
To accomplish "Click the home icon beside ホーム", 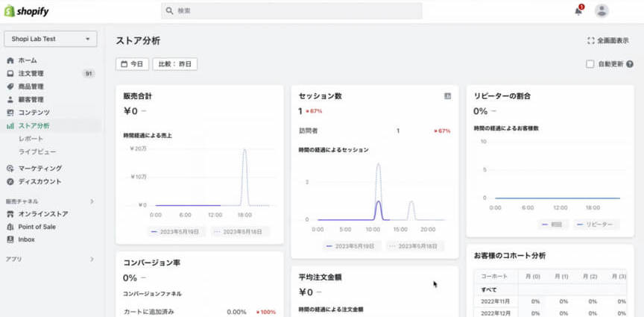I will pyautogui.click(x=10, y=60).
